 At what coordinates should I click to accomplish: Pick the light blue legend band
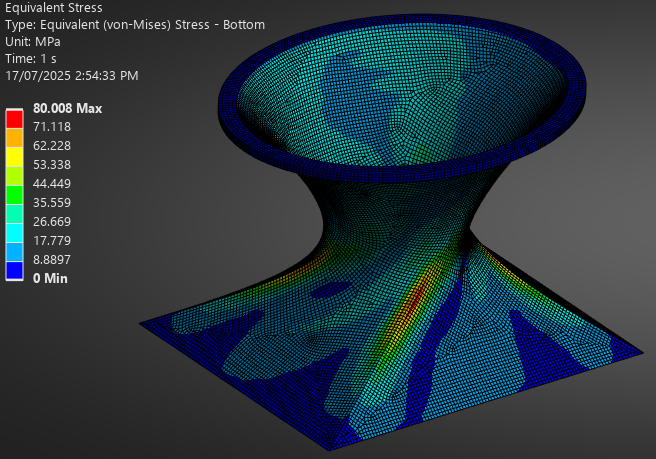(x=14, y=252)
